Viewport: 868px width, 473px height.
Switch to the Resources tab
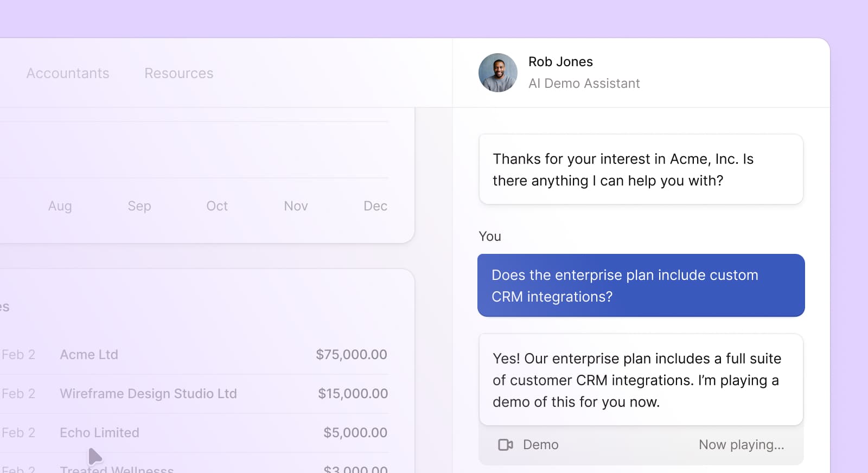point(179,73)
